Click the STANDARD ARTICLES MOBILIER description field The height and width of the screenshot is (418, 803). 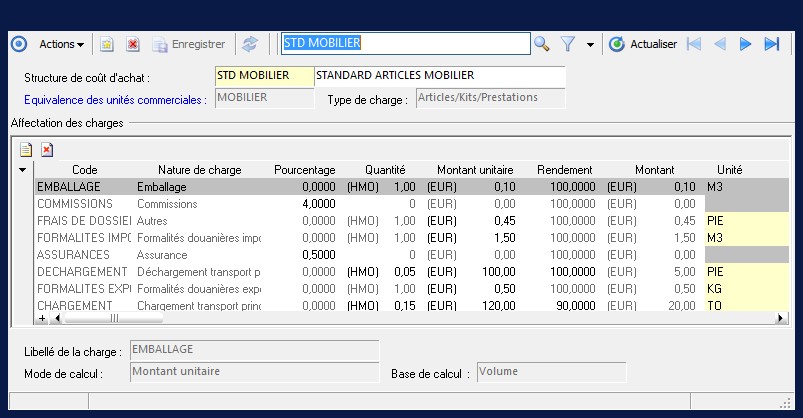coord(440,76)
